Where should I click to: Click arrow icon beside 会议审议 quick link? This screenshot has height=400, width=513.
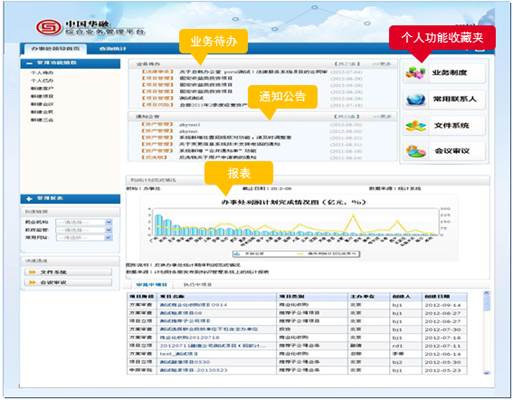[x=32, y=283]
